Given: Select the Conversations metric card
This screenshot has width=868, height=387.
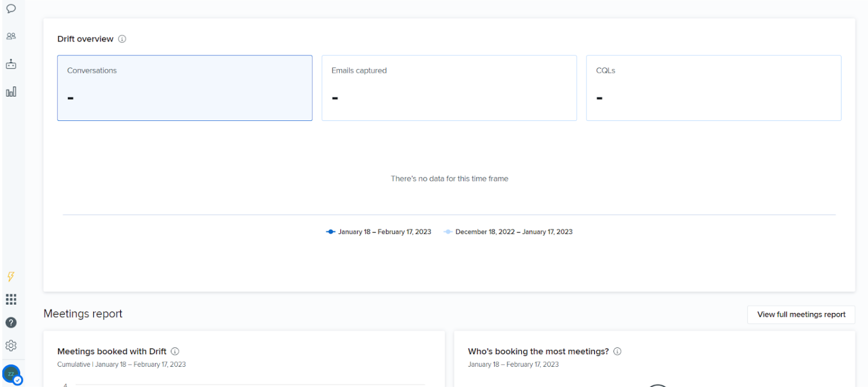Looking at the screenshot, I should pos(185,88).
